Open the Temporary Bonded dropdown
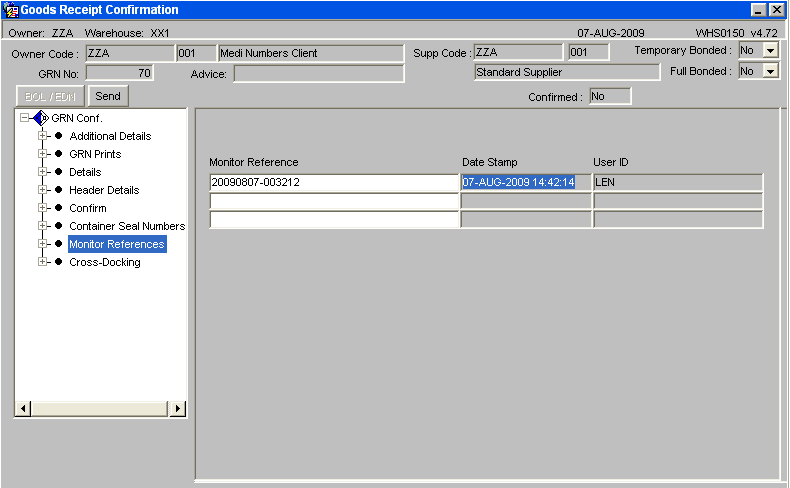The height and width of the screenshot is (488, 790). 770,50
